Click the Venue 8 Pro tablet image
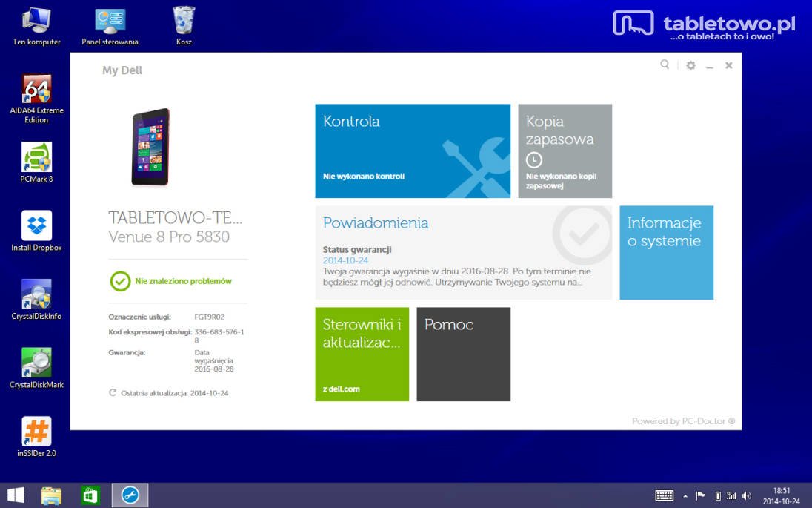The image size is (812, 508). coord(150,147)
